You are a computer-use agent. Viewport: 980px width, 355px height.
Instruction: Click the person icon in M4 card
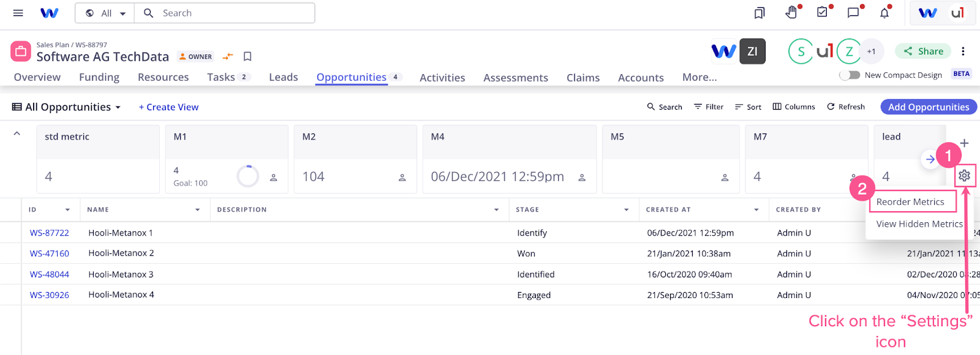[x=582, y=177]
